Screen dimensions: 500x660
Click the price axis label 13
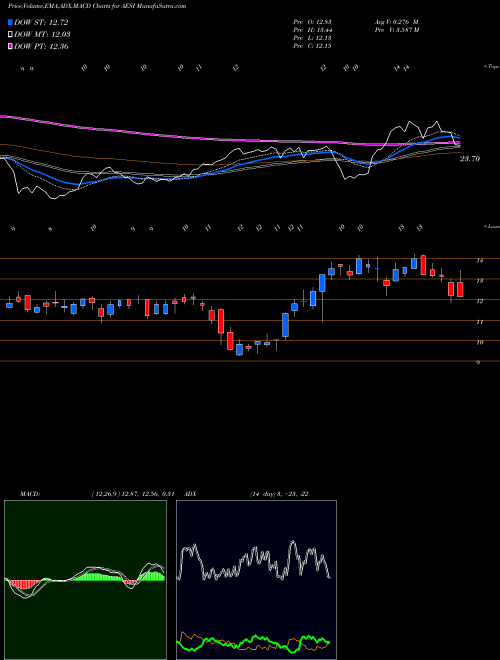(479, 281)
